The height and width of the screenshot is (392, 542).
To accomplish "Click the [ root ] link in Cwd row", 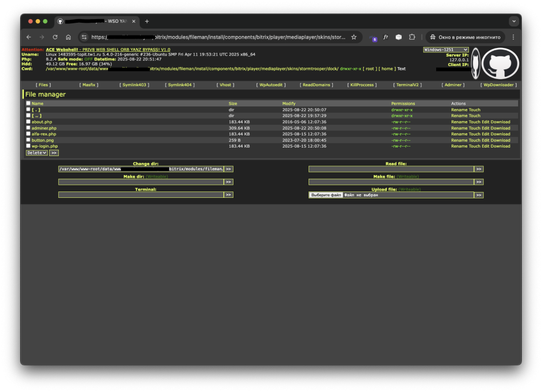I will (x=370, y=69).
